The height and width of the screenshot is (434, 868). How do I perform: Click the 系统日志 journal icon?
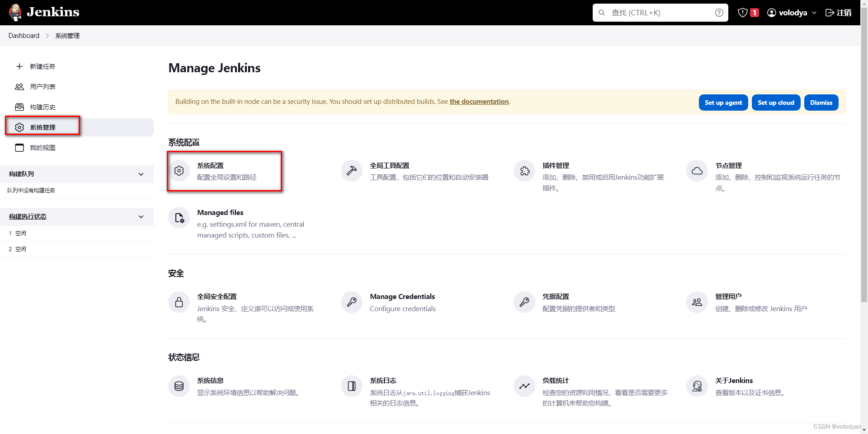[352, 386]
